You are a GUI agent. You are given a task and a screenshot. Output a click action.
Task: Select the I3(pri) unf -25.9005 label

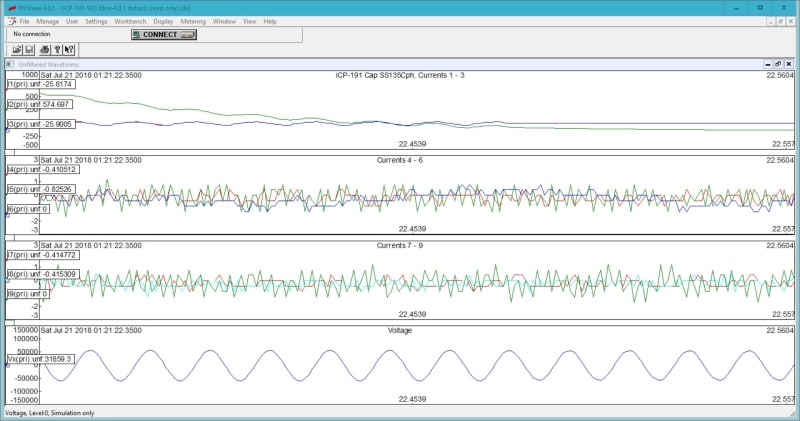point(41,124)
